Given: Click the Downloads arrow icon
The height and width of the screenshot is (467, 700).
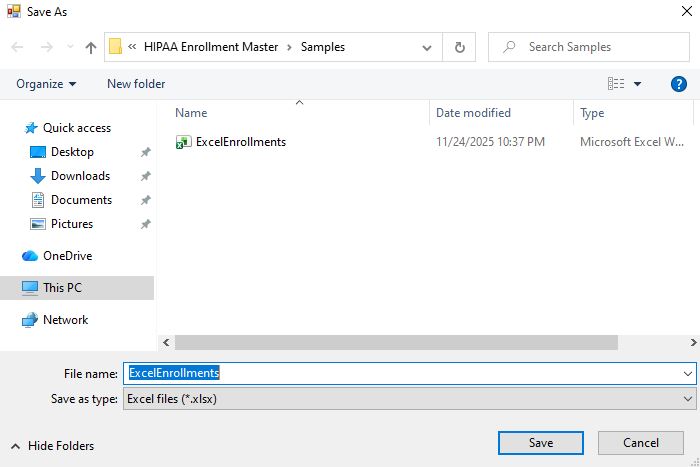Looking at the screenshot, I should (x=38, y=176).
